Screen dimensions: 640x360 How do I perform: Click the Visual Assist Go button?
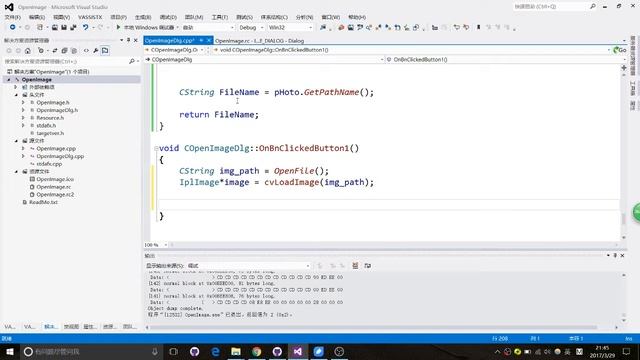point(620,50)
